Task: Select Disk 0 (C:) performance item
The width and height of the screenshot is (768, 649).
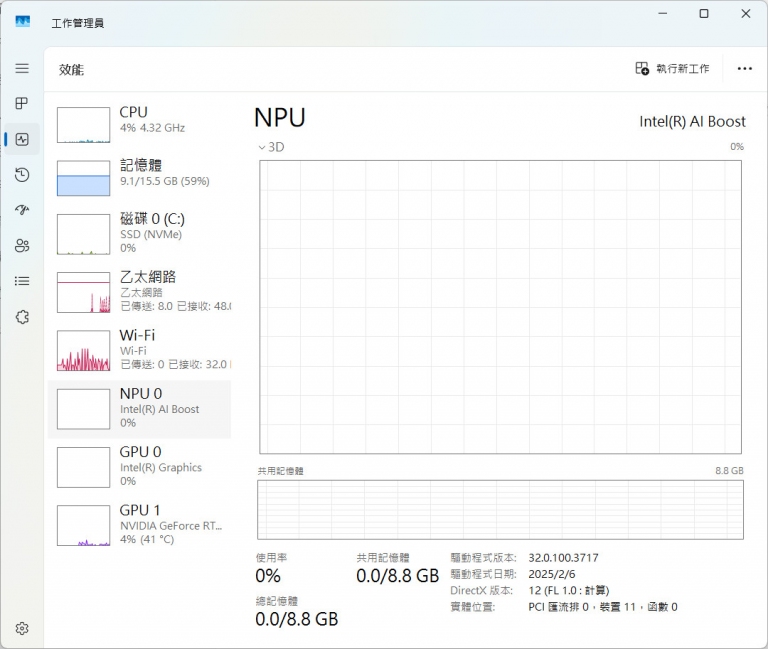Action: point(140,232)
